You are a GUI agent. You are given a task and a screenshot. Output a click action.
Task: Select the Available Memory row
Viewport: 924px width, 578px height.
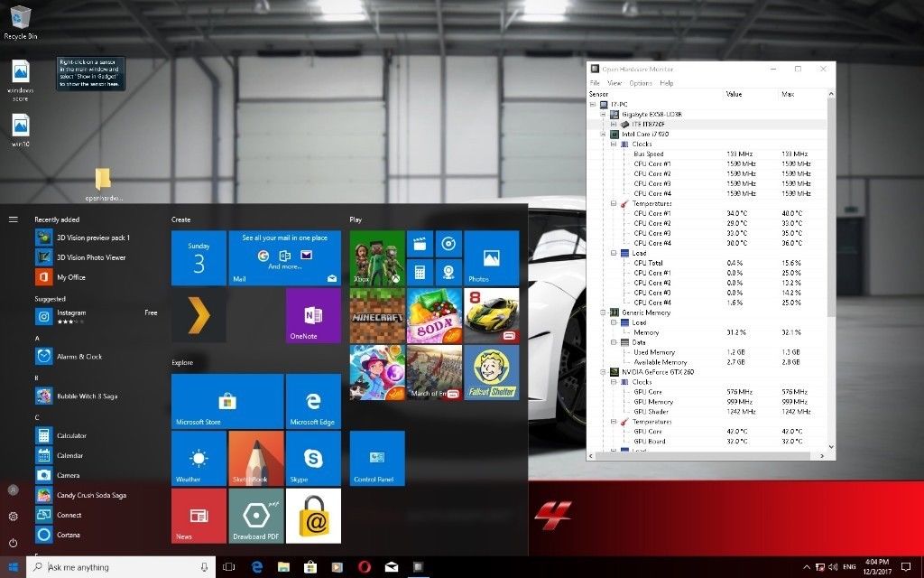coord(707,362)
